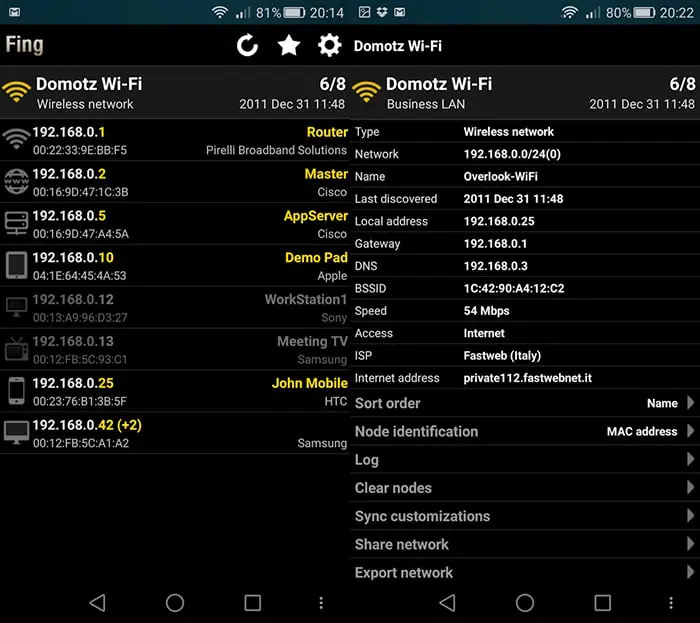This screenshot has height=623, width=700.
Task: Expand the Clear nodes arrow
Action: pyautogui.click(x=690, y=487)
